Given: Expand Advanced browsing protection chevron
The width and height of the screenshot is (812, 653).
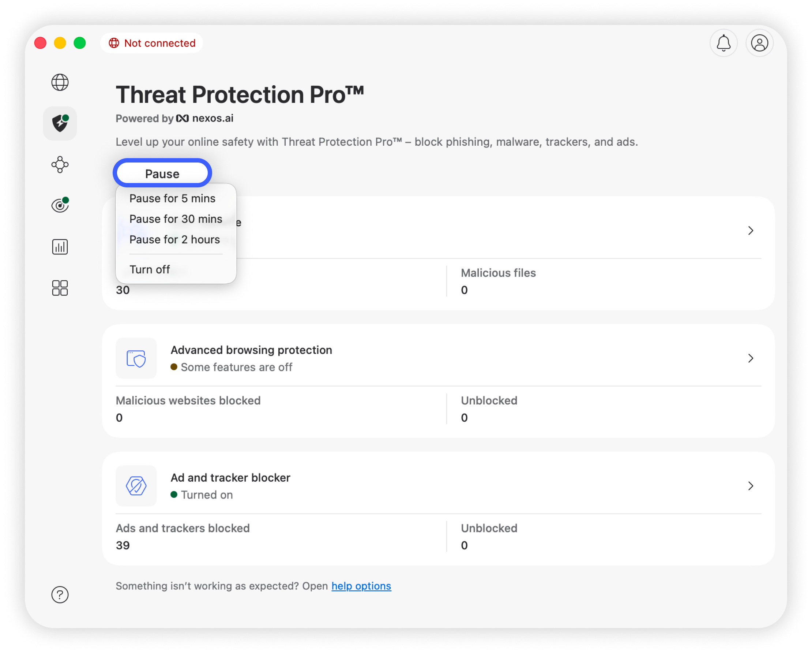Looking at the screenshot, I should click(x=750, y=358).
